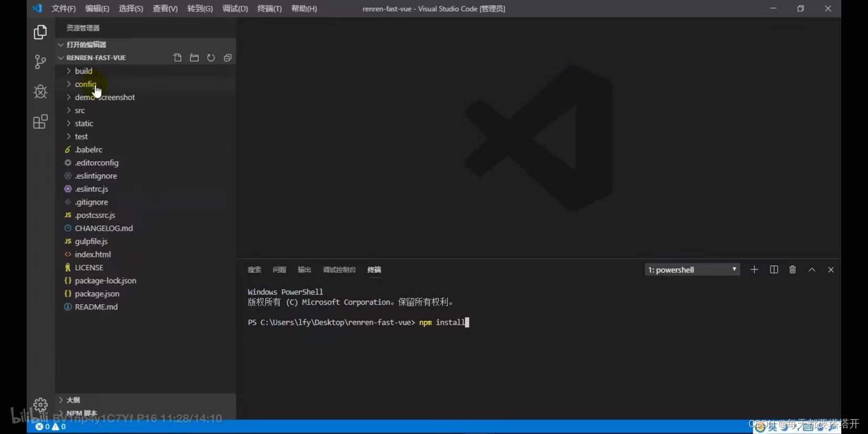Refresh the explorer file tree
Viewport: 868px width, 434px height.
[x=211, y=58]
